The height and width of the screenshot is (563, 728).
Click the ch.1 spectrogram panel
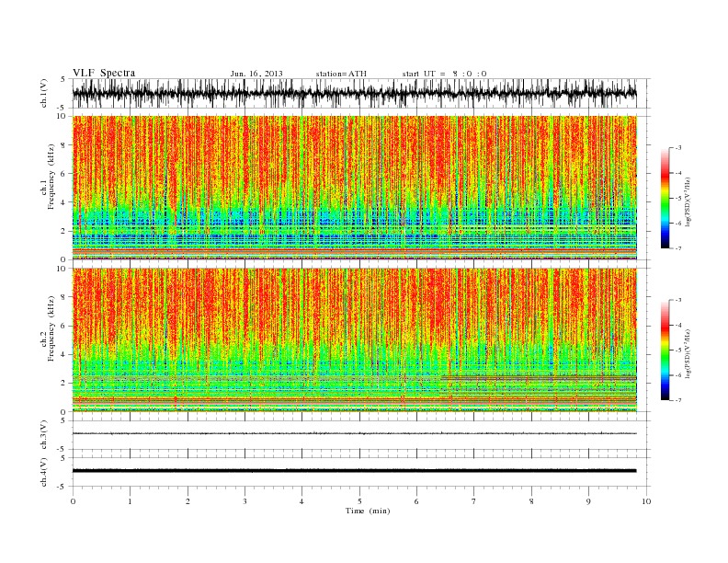pos(354,188)
